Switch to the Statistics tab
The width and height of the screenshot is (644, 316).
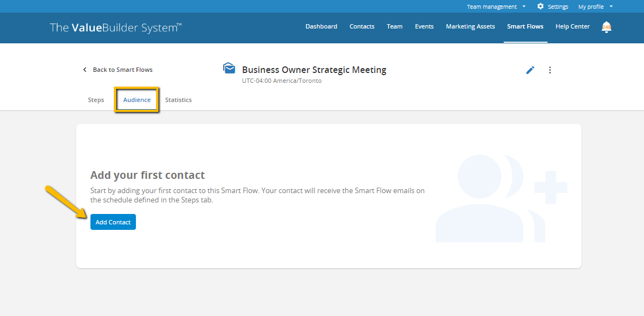pos(178,100)
